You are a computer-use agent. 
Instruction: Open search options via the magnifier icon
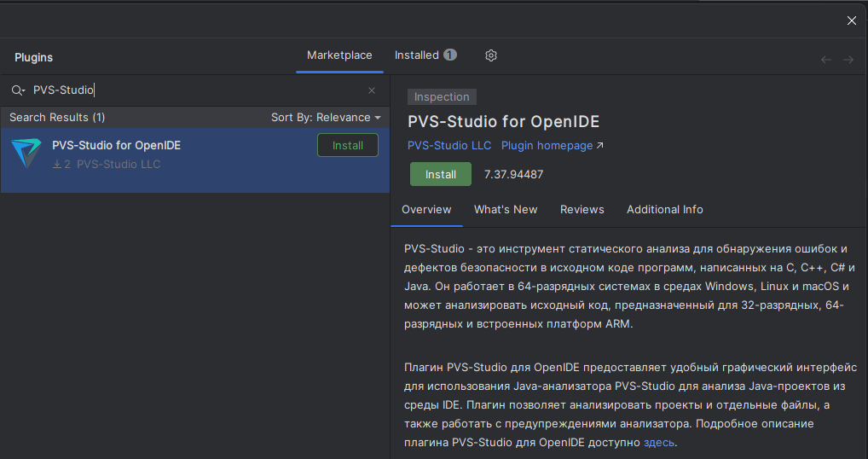(x=17, y=90)
